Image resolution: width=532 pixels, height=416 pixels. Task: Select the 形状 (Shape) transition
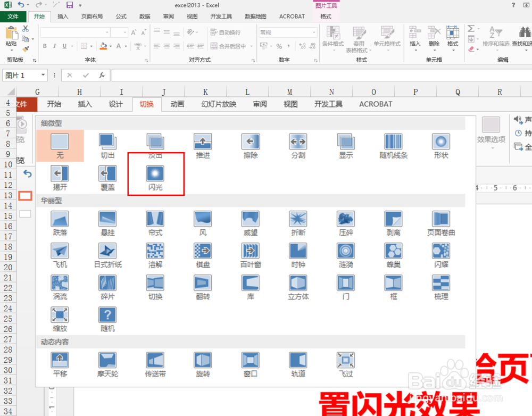440,146
